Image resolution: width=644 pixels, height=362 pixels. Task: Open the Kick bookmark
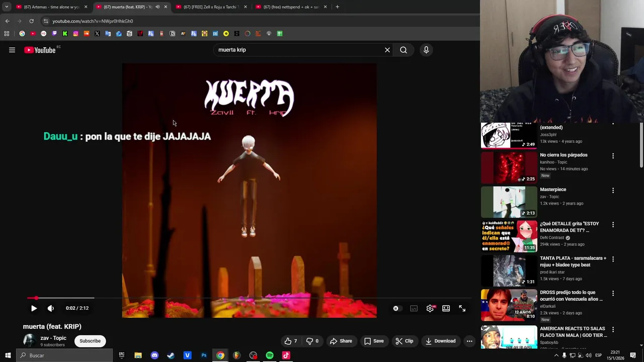pos(65,34)
